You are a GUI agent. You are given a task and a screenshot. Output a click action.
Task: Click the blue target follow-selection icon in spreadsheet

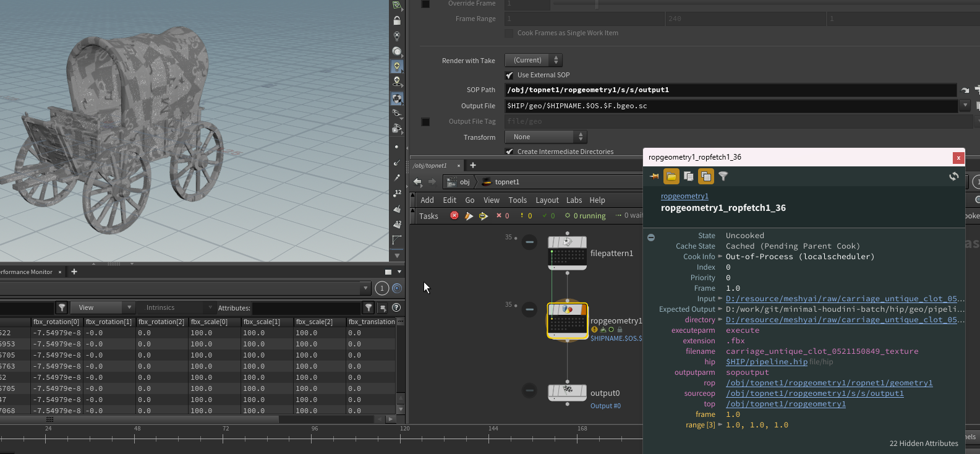pyautogui.click(x=397, y=288)
